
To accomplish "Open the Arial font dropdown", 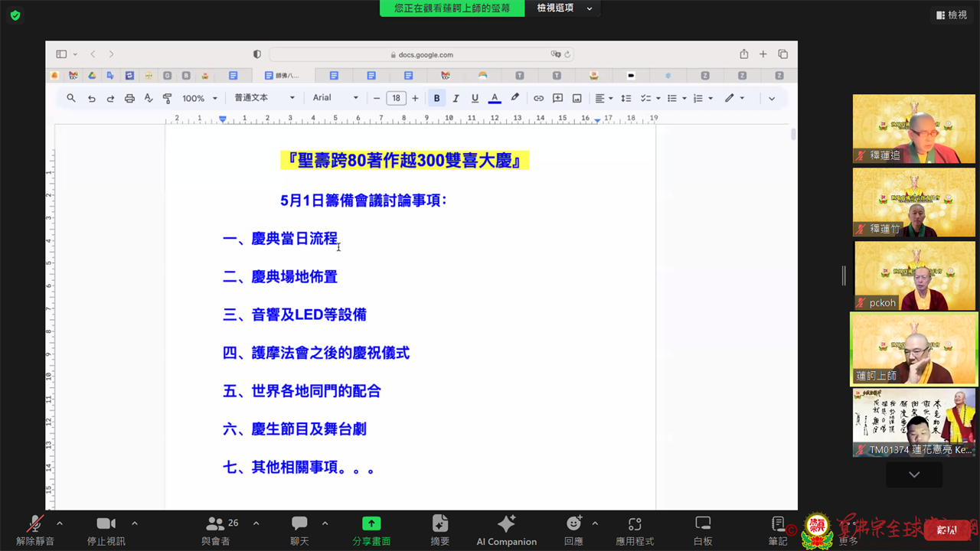I will [335, 98].
